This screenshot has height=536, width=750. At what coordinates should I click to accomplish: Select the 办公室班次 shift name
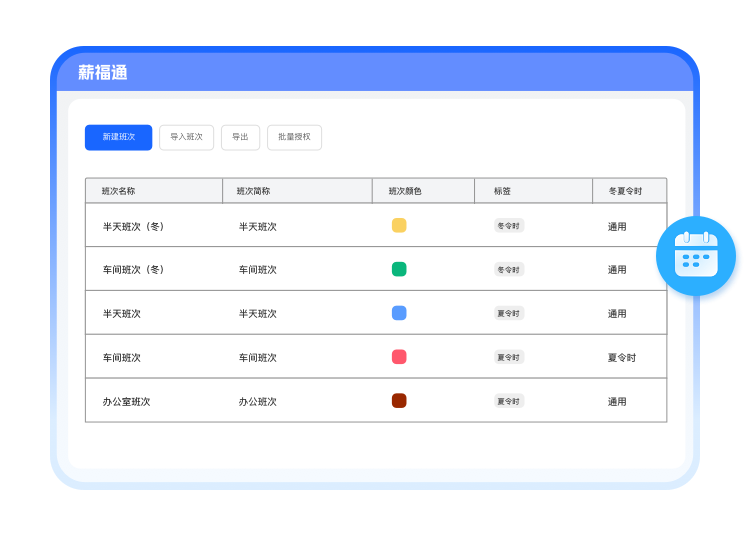tap(126, 402)
